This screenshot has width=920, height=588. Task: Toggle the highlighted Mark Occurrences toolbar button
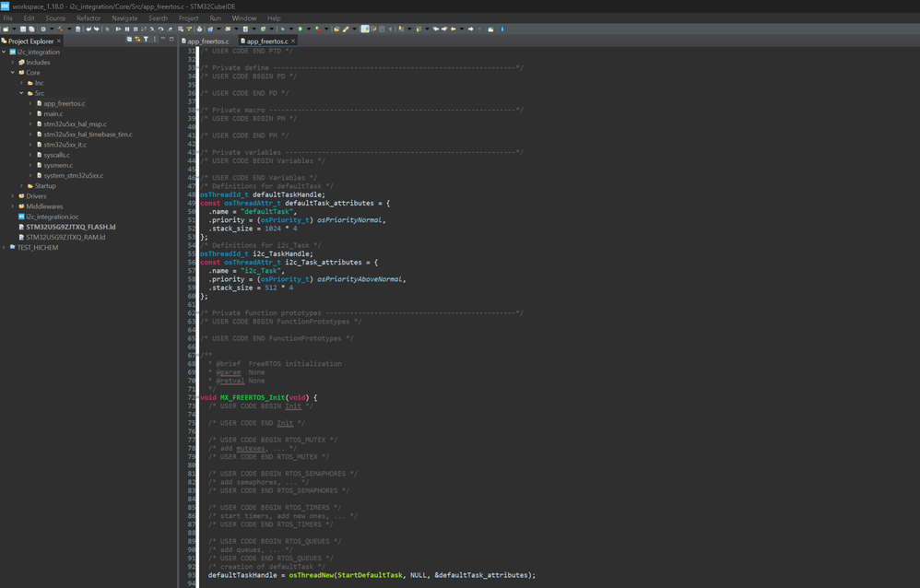[365, 29]
